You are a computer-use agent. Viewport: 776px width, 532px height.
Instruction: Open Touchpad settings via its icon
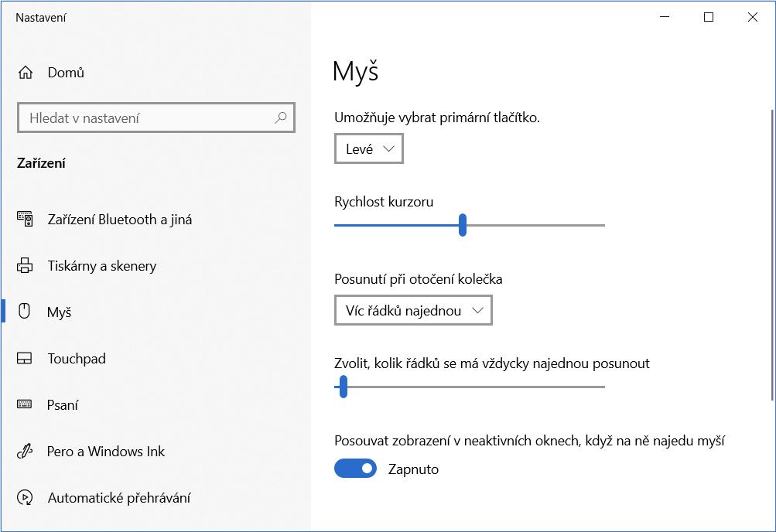[x=24, y=359]
